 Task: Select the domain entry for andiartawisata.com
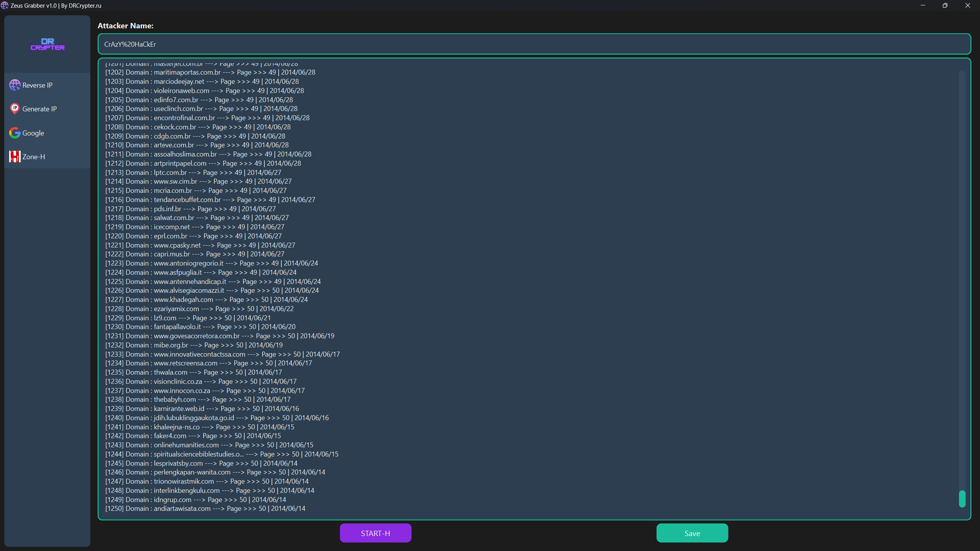pyautogui.click(x=205, y=509)
